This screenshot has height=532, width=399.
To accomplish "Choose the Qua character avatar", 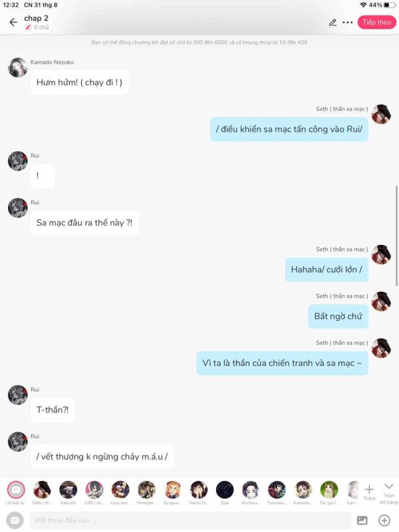I will click(225, 489).
